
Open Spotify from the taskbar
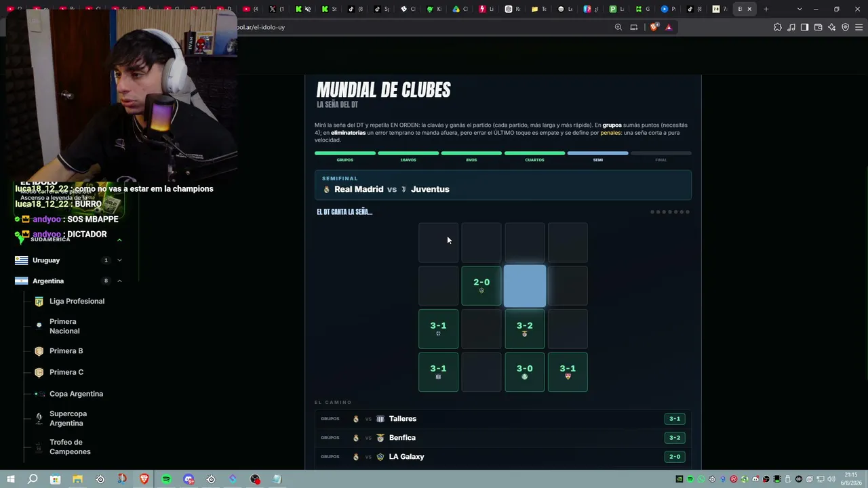pos(166,479)
